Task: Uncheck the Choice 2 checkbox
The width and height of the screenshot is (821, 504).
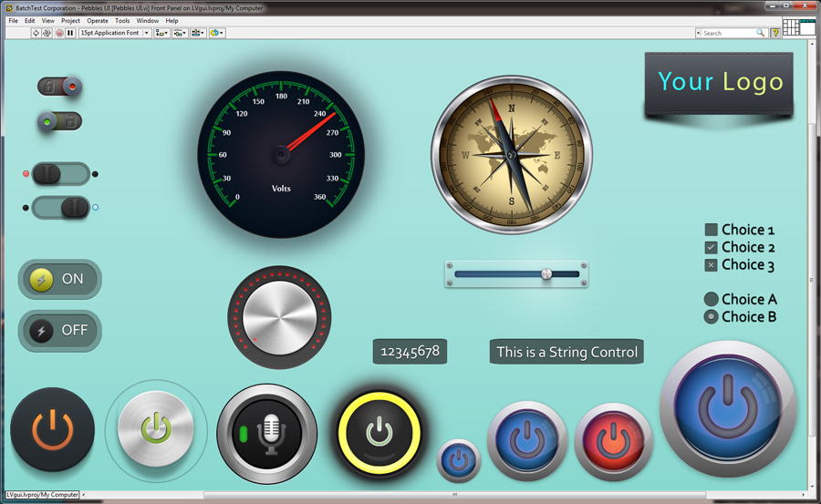Action: click(x=711, y=248)
